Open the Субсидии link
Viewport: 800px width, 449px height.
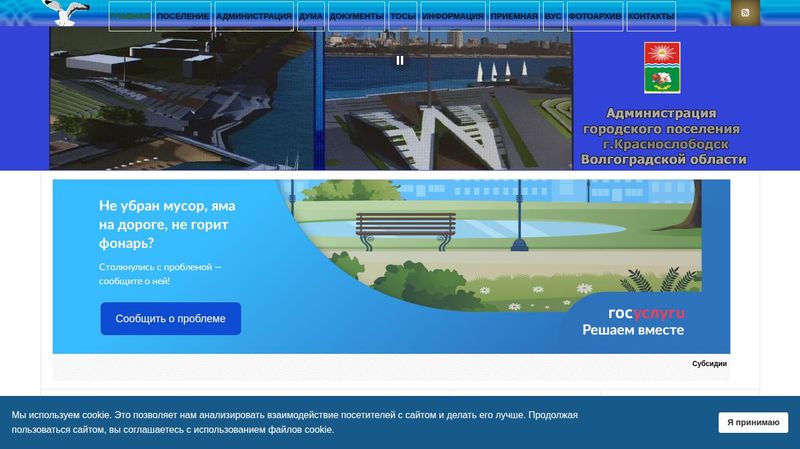click(709, 364)
